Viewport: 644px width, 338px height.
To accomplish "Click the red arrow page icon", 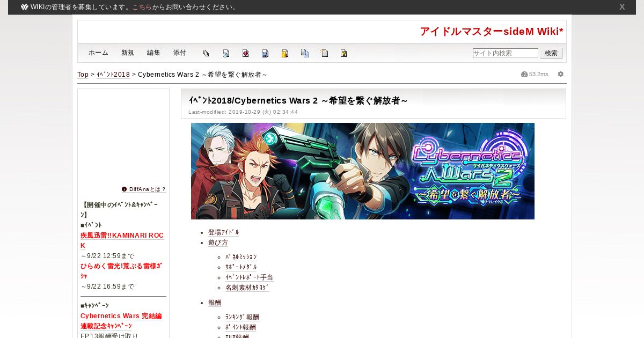I will pos(245,53).
